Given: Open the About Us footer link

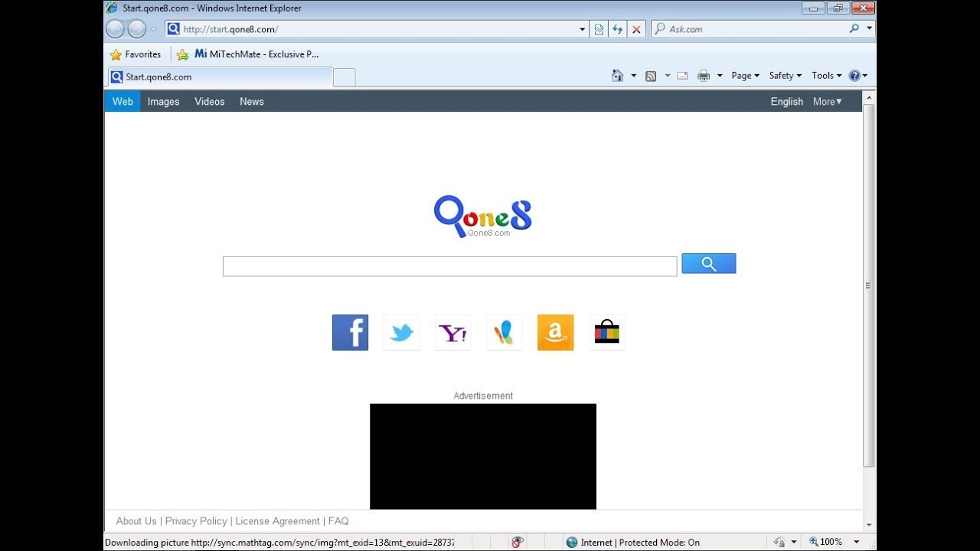Looking at the screenshot, I should tap(136, 521).
